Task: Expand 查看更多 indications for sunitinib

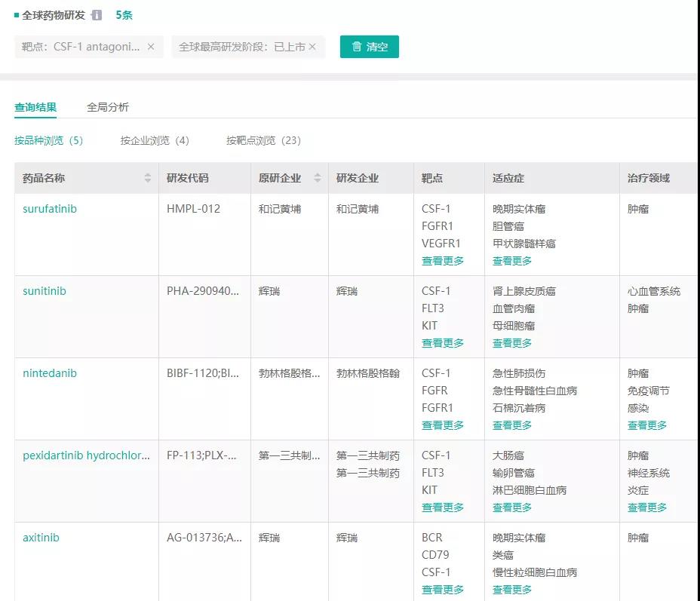Action: [x=512, y=343]
